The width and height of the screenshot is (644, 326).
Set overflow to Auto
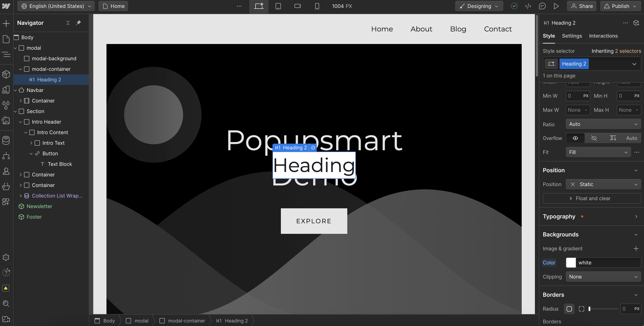click(631, 138)
